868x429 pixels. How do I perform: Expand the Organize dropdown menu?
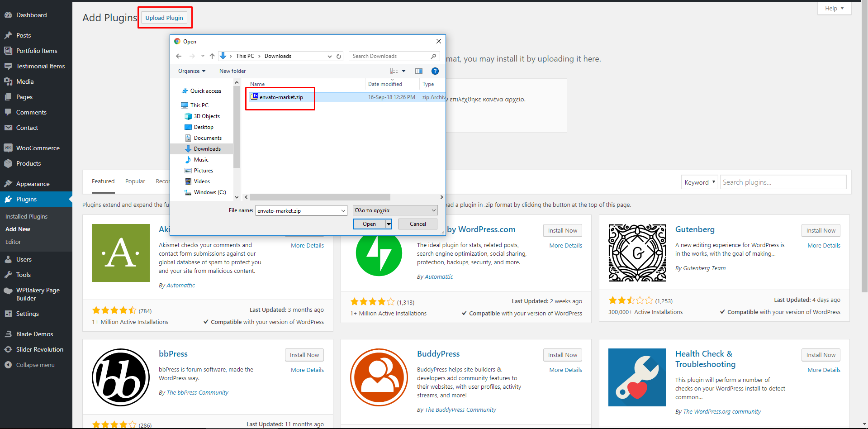[x=192, y=71]
